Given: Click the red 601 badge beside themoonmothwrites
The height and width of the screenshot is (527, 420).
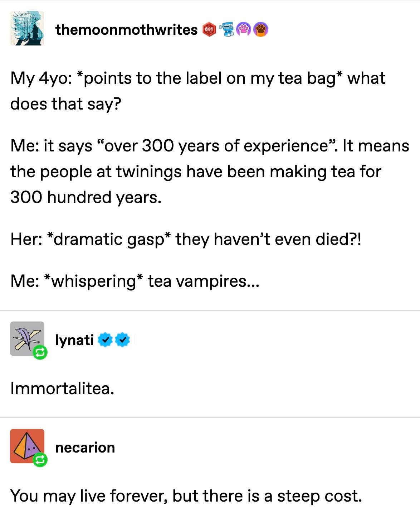Looking at the screenshot, I should (210, 30).
